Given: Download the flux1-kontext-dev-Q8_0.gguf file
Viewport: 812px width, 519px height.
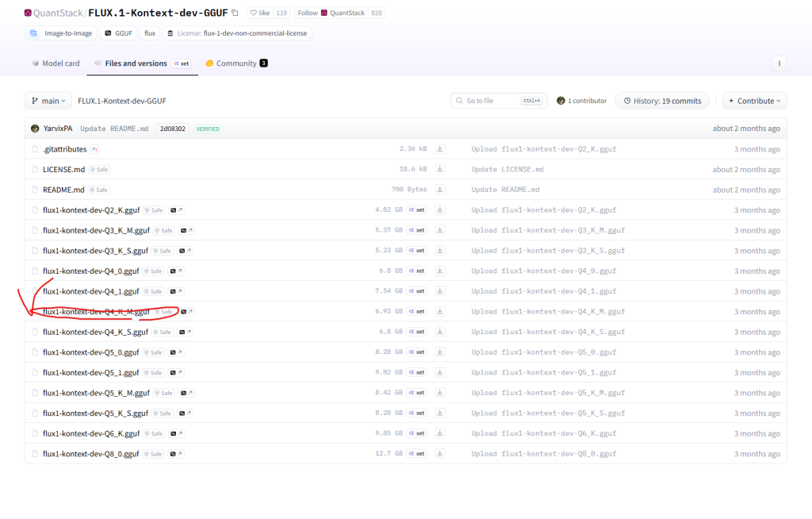Looking at the screenshot, I should coord(440,454).
